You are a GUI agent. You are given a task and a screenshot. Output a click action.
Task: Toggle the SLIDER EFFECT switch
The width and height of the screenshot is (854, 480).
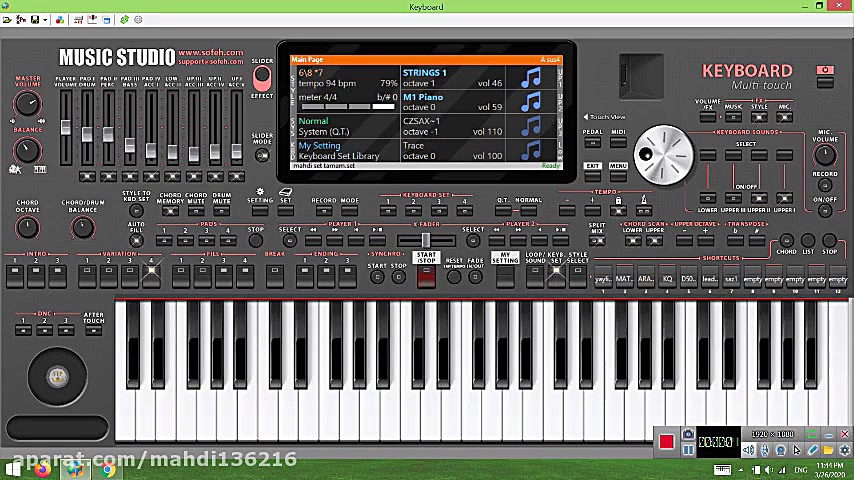(x=262, y=78)
